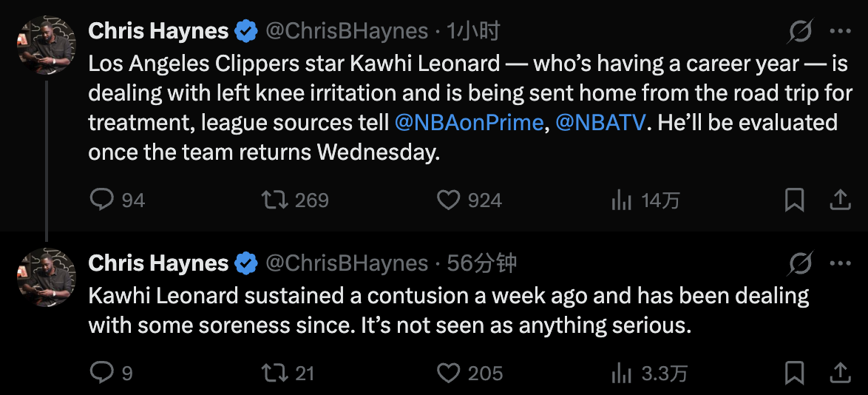Repost the contusion tweet
This screenshot has width=868, height=395.
point(274,373)
